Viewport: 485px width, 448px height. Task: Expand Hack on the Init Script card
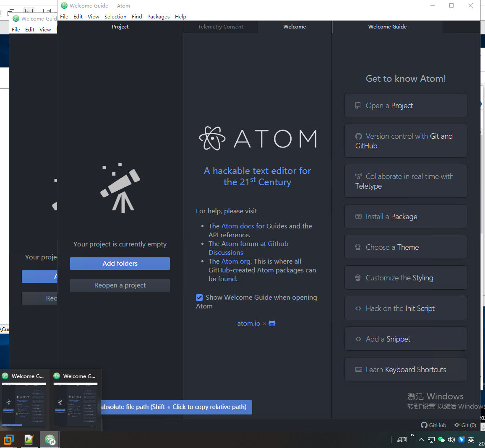[406, 308]
